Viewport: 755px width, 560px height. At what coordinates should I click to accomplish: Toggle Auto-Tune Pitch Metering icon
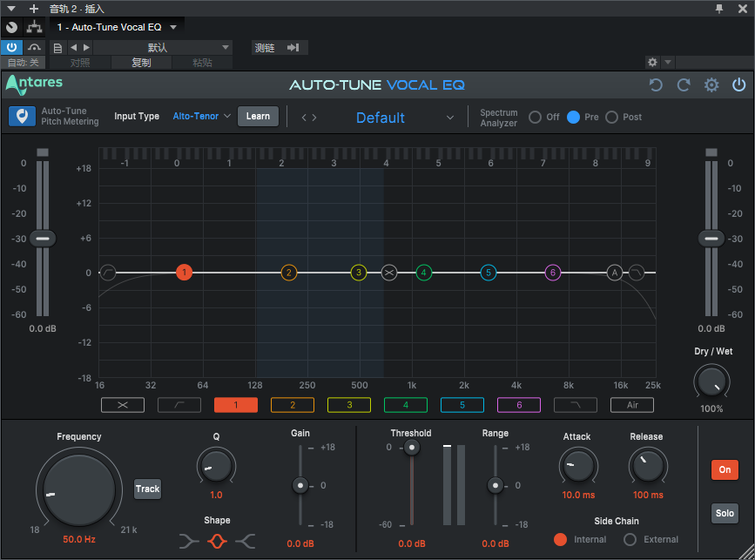(x=22, y=117)
